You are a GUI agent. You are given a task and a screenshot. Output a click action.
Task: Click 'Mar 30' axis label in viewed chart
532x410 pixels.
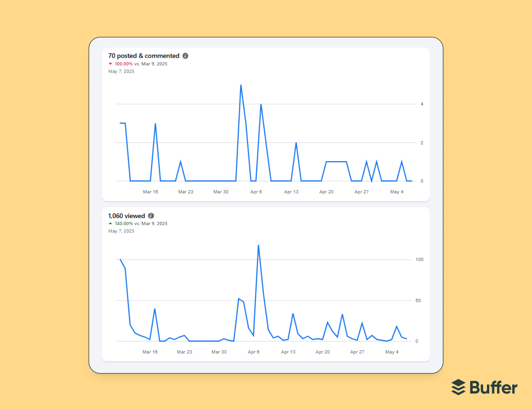[219, 352]
